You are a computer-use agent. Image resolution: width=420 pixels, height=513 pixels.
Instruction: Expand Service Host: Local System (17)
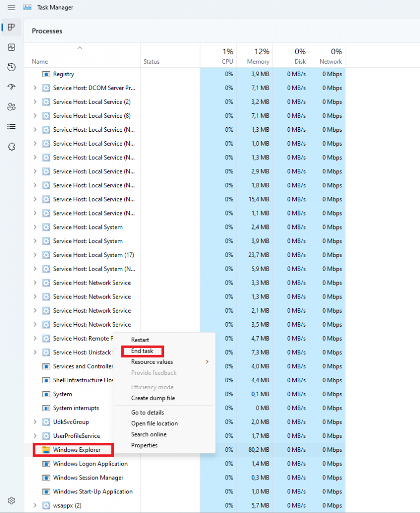click(35, 255)
